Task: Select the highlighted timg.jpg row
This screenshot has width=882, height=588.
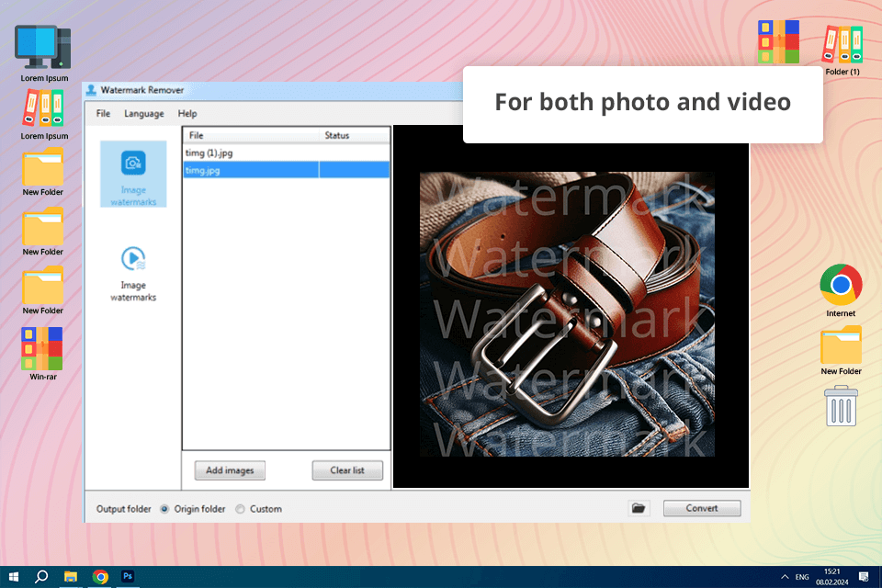Action: pos(287,170)
